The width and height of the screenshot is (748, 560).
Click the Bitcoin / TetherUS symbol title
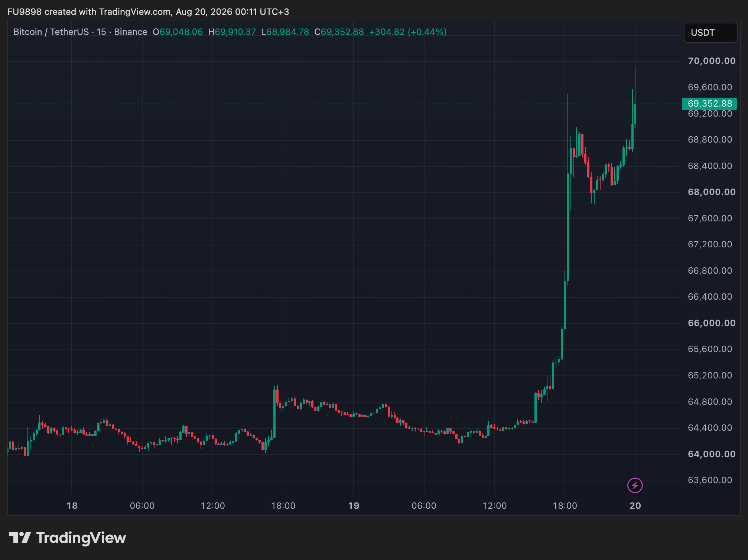[51, 32]
